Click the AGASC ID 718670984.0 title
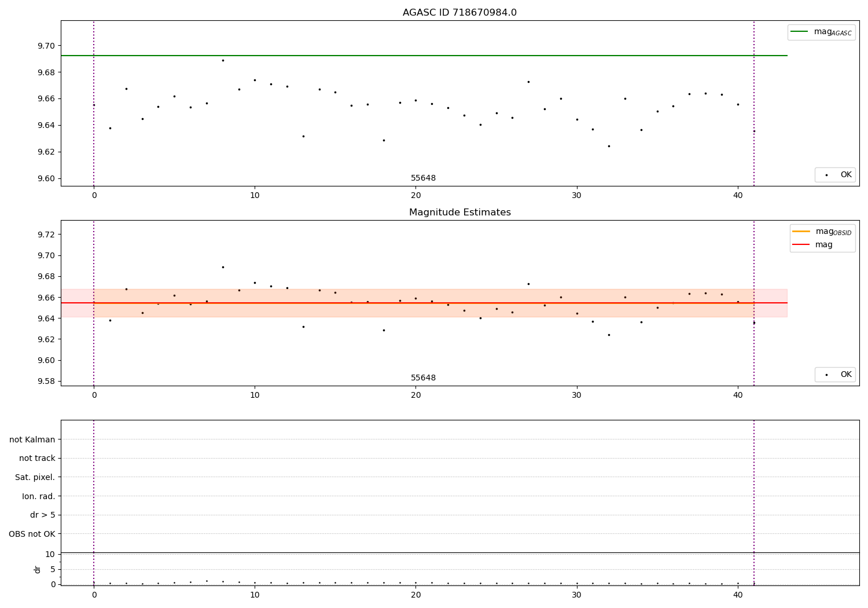The image size is (868, 608). pyautogui.click(x=459, y=13)
